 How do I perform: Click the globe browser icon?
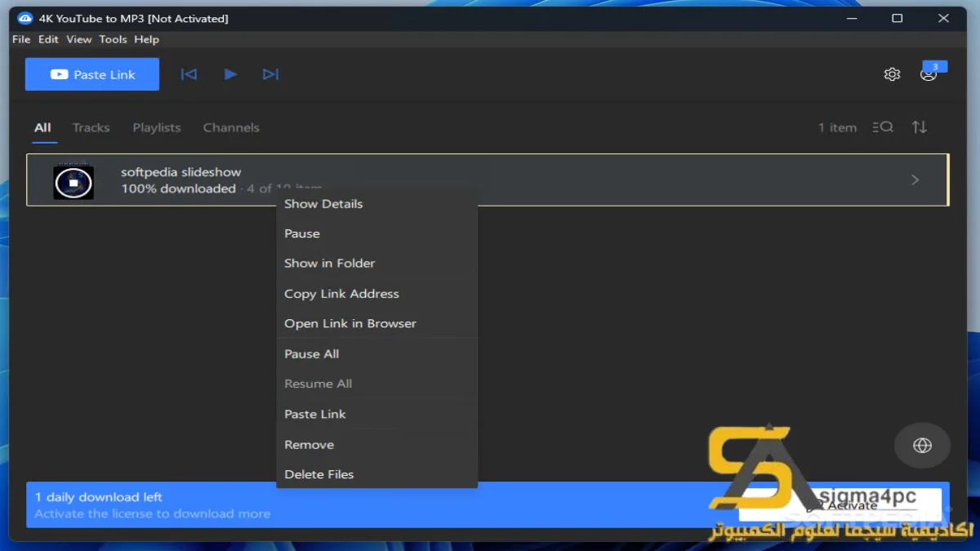922,445
